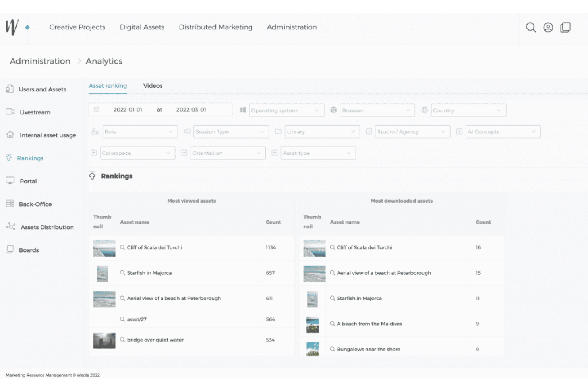Image resolution: width=588 pixels, height=392 pixels.
Task: Open the Asset type dropdown
Action: 318,153
